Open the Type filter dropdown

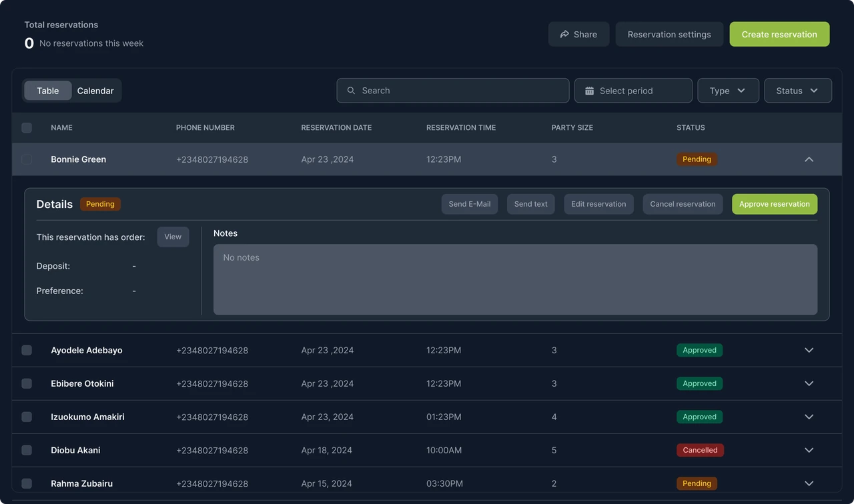[x=728, y=91]
